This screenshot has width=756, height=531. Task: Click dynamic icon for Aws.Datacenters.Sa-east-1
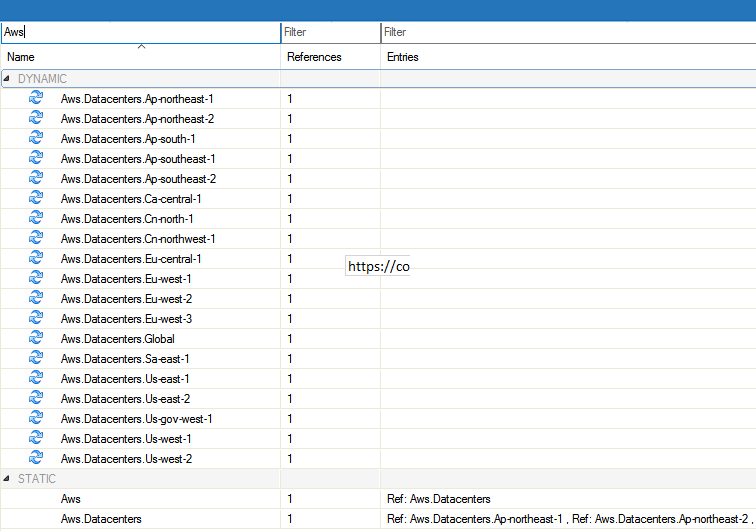click(36, 358)
